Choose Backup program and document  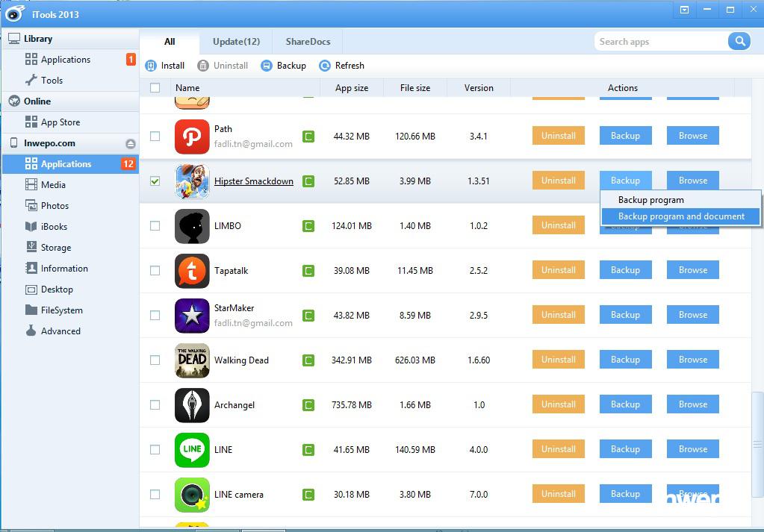(x=680, y=216)
